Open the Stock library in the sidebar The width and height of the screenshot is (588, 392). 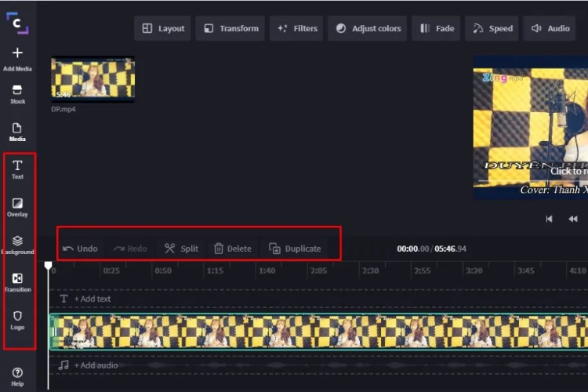click(x=17, y=94)
